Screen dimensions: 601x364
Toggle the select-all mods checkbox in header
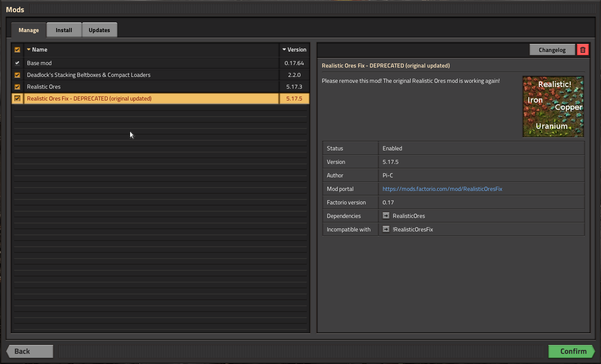pos(17,50)
